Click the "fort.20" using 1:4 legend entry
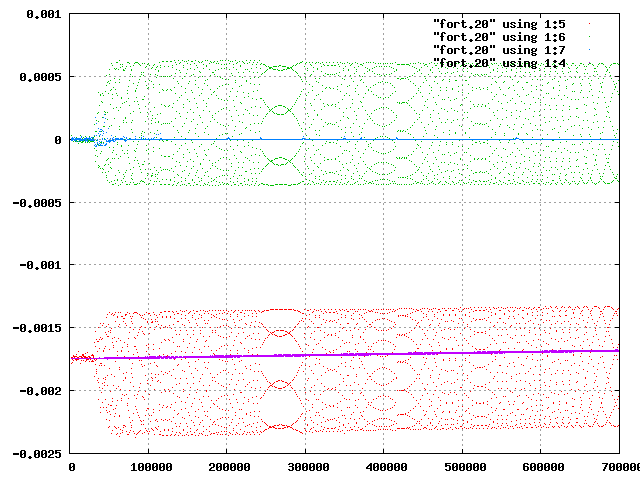The height and width of the screenshot is (480, 640). click(x=499, y=63)
